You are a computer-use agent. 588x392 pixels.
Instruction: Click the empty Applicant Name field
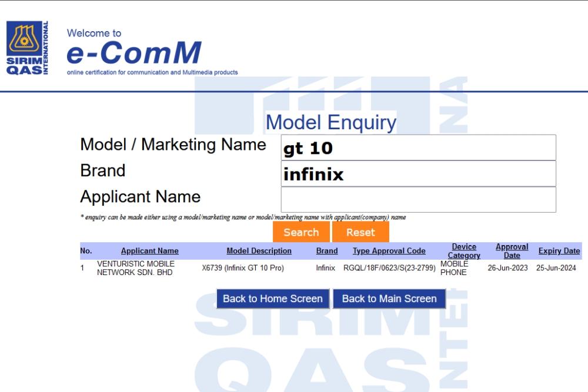[x=418, y=200]
